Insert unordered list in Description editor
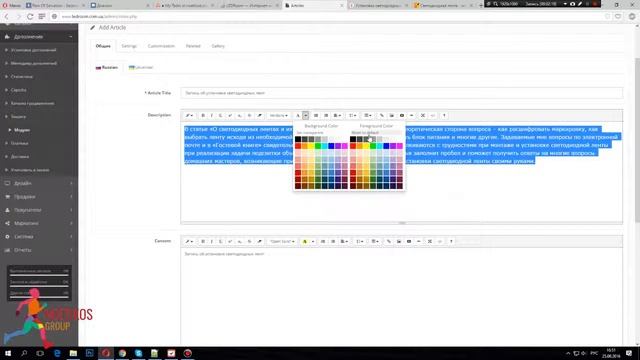 tap(316, 116)
